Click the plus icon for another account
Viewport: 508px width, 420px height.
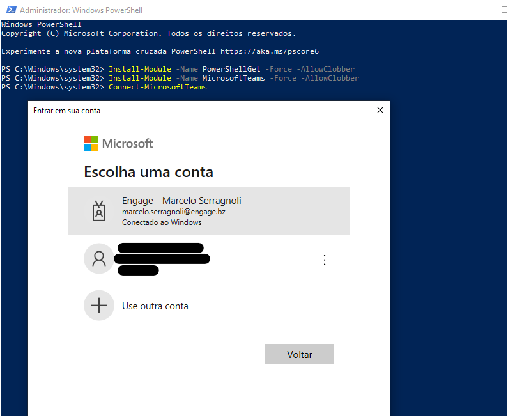tap(99, 306)
